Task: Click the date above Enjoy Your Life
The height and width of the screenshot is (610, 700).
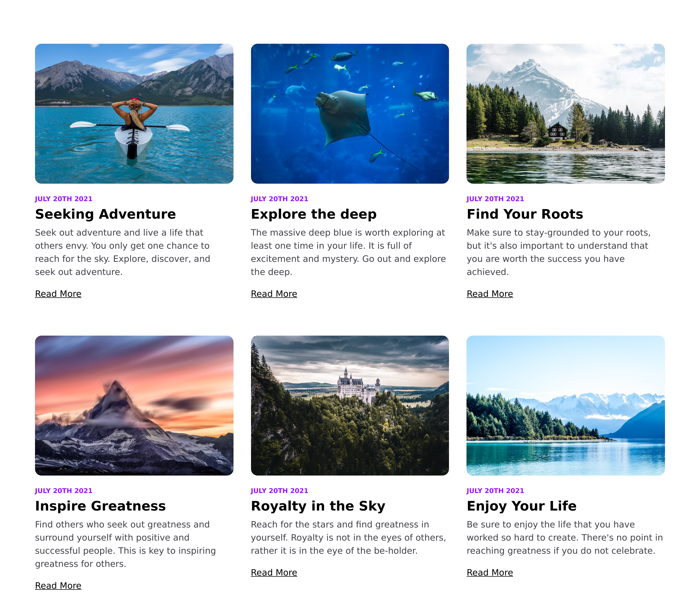Action: click(495, 491)
